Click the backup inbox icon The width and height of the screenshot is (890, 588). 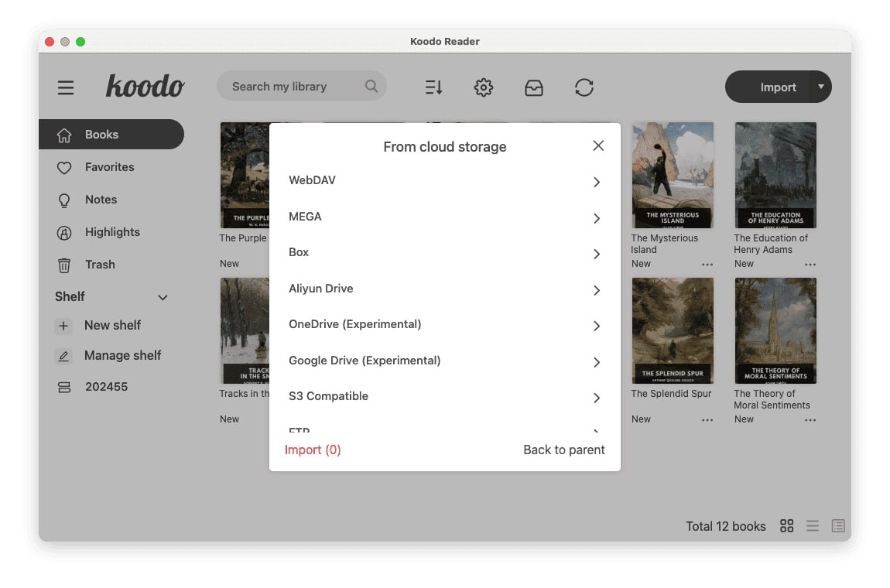pyautogui.click(x=533, y=87)
